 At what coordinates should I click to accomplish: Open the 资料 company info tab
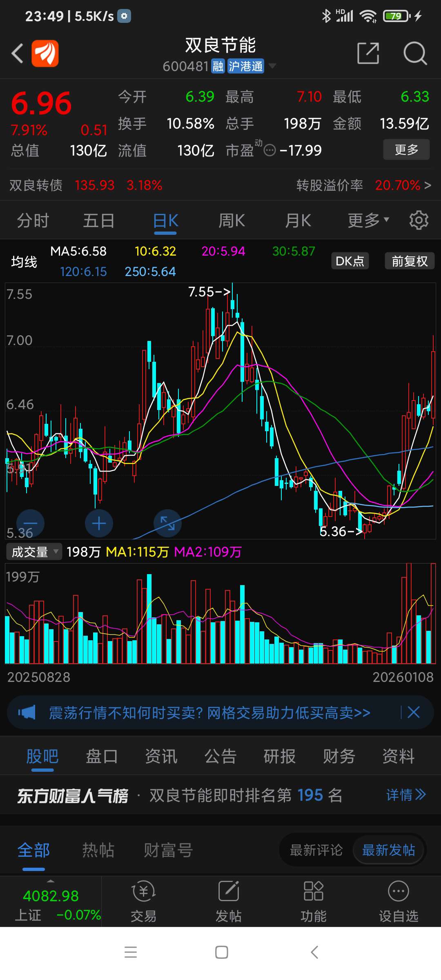pyautogui.click(x=399, y=757)
